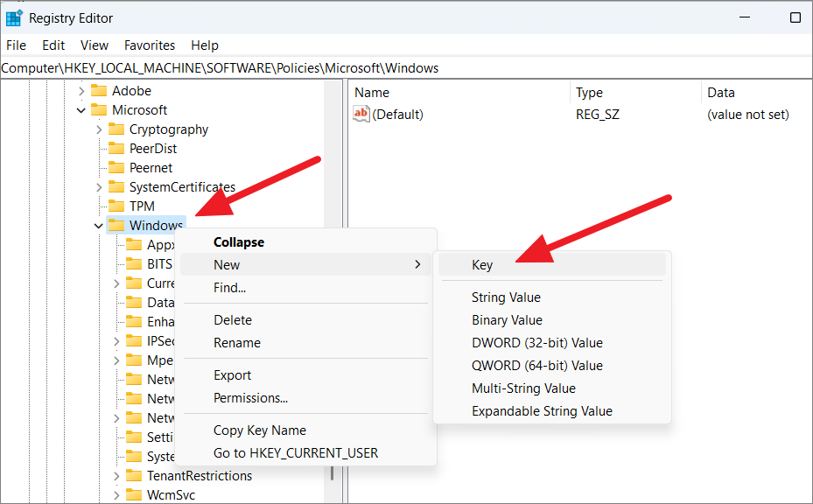813x504 pixels.
Task: Click the Mpe folder icon
Action: 134,360
